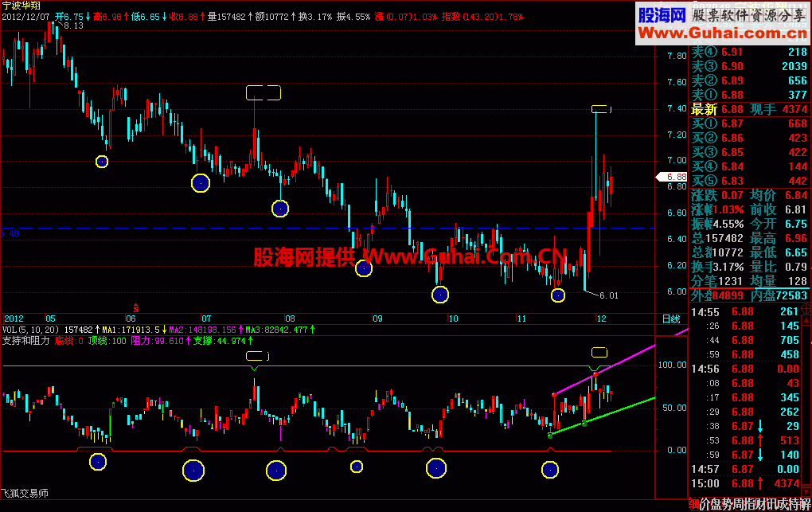Image resolution: width=812 pixels, height=512 pixels.
Task: Click the 阻力:99.610 readout
Action: click(x=158, y=341)
